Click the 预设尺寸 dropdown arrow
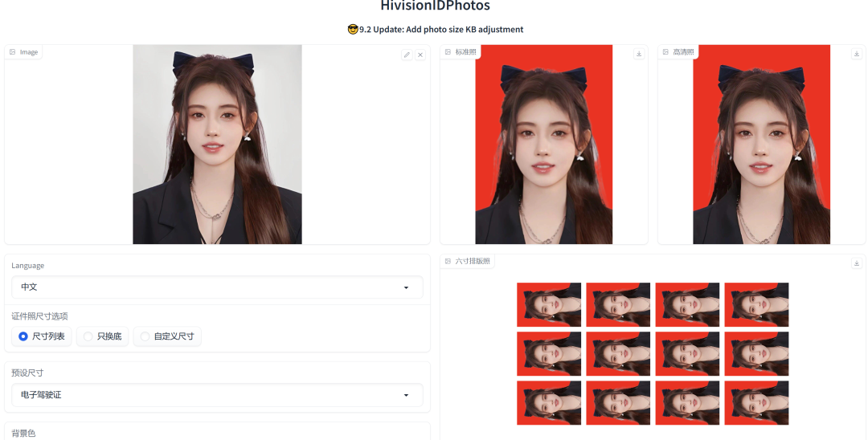The image size is (868, 440). tap(407, 395)
